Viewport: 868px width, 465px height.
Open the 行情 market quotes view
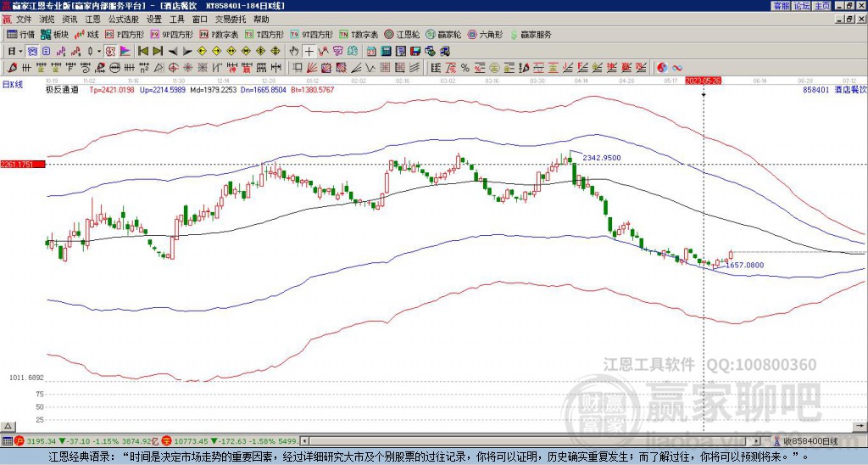click(20, 34)
